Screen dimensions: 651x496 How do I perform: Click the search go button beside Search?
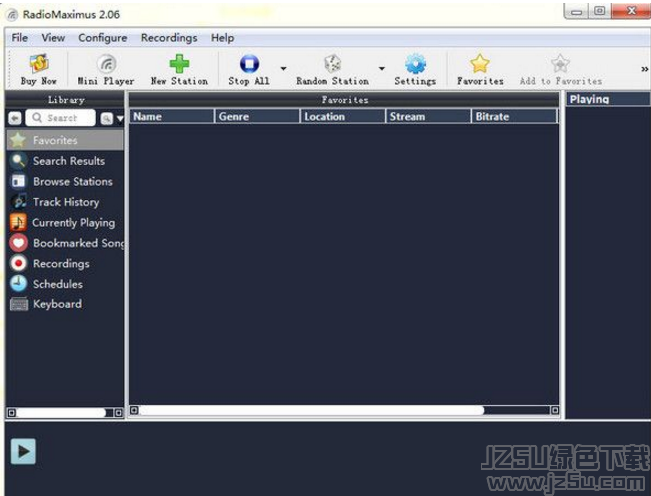pos(106,119)
